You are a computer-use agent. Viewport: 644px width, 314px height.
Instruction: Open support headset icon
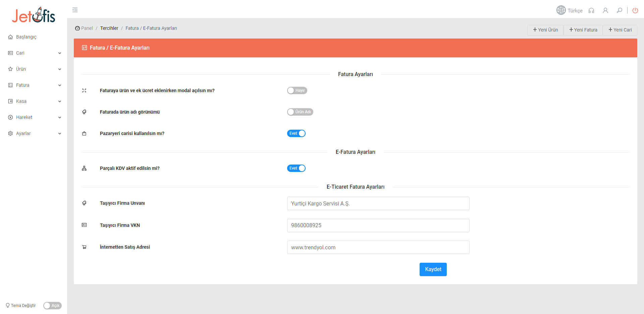[x=591, y=10]
